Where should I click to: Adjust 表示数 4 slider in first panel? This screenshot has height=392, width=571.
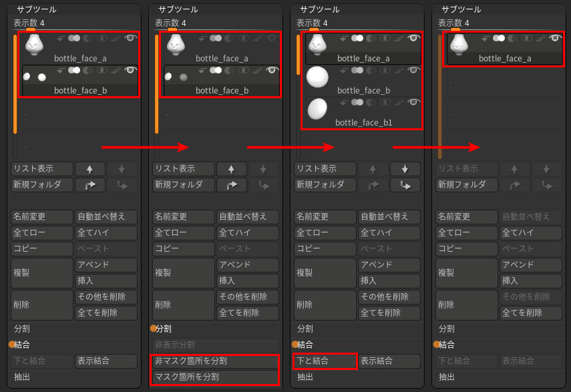(75, 24)
